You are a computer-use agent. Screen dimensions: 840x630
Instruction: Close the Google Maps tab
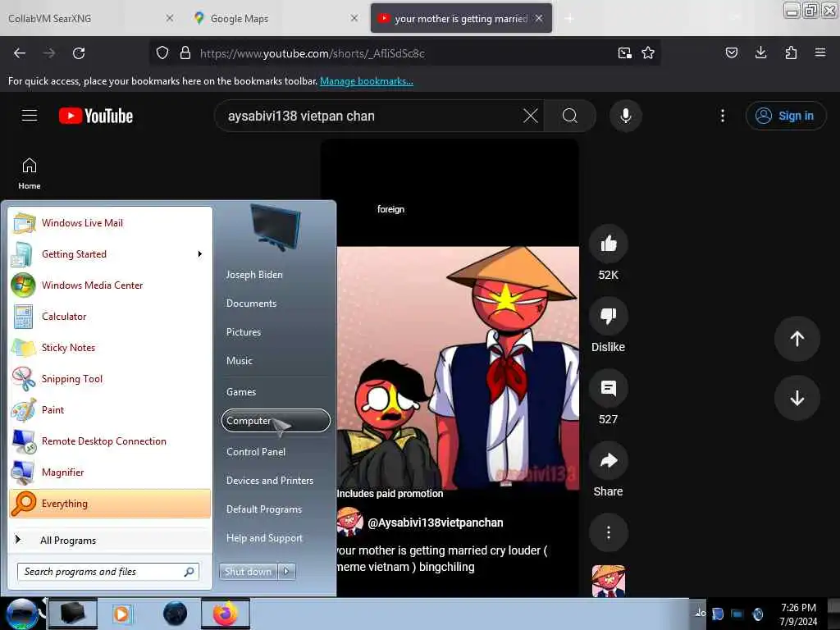tap(354, 18)
